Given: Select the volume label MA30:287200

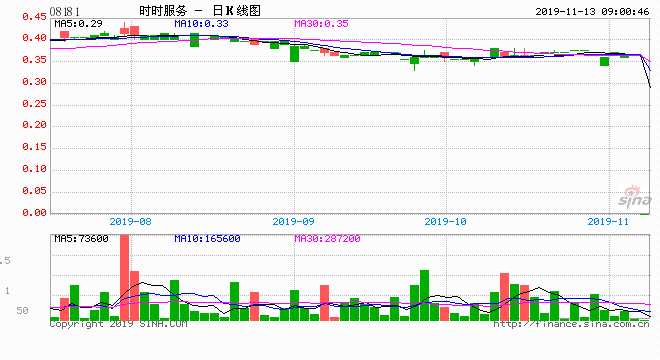Looking at the screenshot, I should 327,239.
